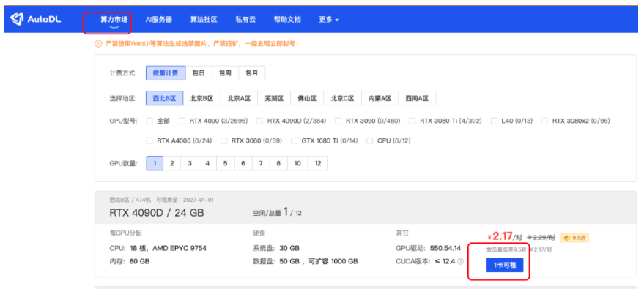Click the 9.5折 discount badge
Viewport: 644px width, 289px height.
[x=574, y=237]
